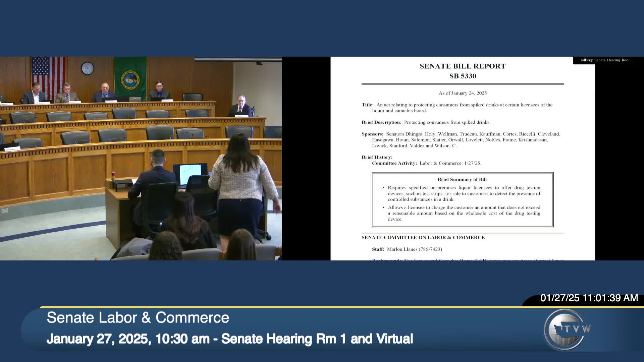
Task: Click the senator seated in the center chair
Action: pos(105,92)
